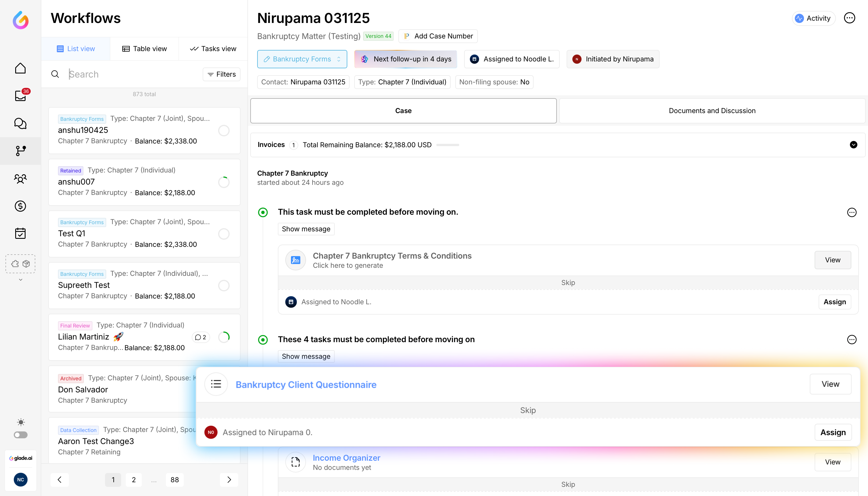Switch to Table view tab

point(144,49)
